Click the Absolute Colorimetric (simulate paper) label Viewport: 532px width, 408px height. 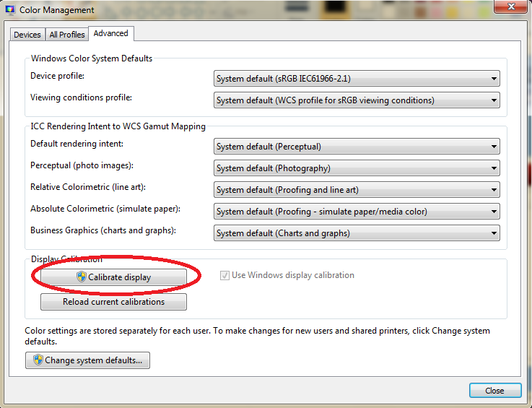coord(105,209)
